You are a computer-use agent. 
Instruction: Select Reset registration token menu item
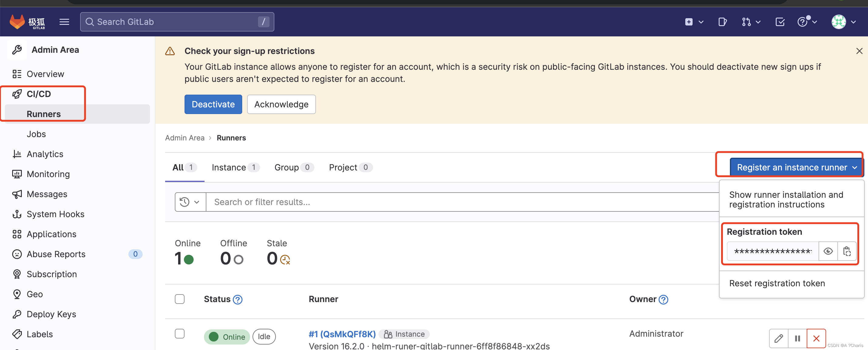pyautogui.click(x=777, y=283)
